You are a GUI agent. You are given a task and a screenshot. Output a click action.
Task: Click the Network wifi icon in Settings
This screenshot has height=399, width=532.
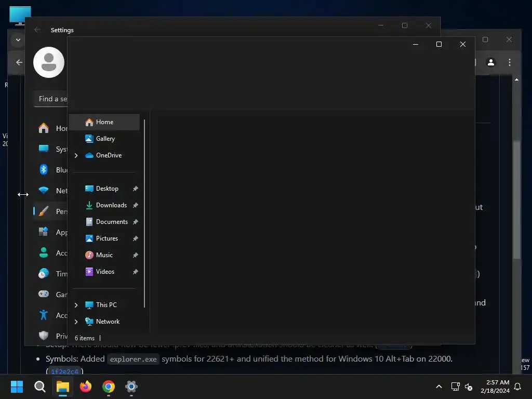tap(44, 190)
